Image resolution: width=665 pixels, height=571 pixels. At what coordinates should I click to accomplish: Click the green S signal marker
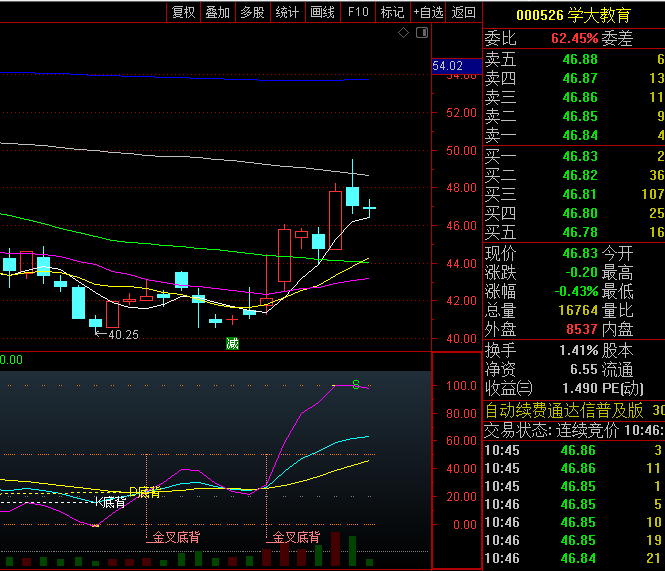355,384
